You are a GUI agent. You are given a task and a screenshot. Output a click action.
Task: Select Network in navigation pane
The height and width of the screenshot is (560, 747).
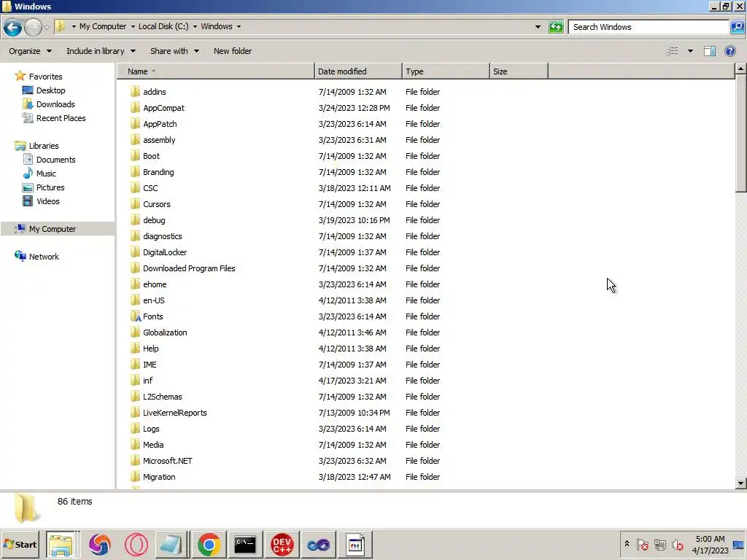tap(44, 257)
